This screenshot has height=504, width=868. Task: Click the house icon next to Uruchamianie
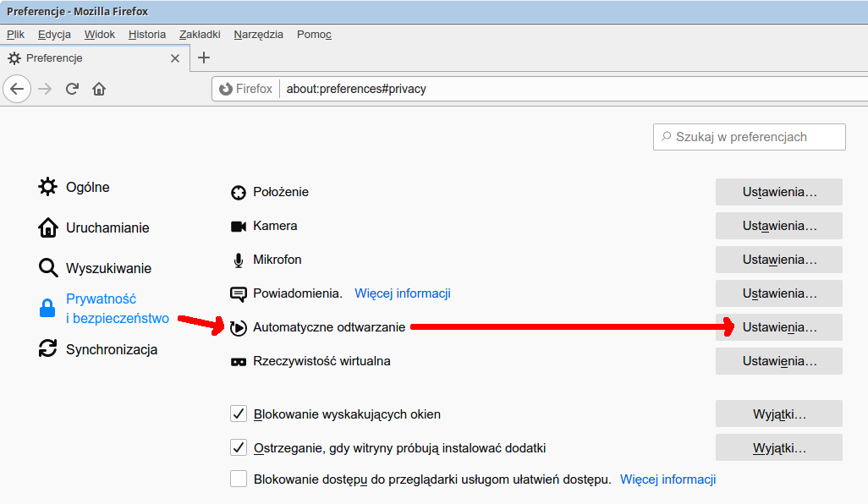click(x=48, y=227)
